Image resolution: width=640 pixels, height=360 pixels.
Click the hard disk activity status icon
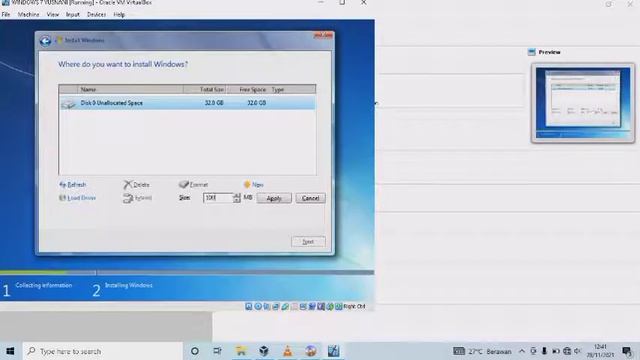(x=249, y=306)
